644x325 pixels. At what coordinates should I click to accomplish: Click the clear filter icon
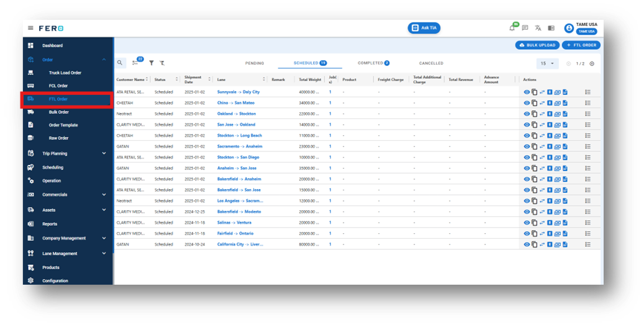tap(162, 63)
